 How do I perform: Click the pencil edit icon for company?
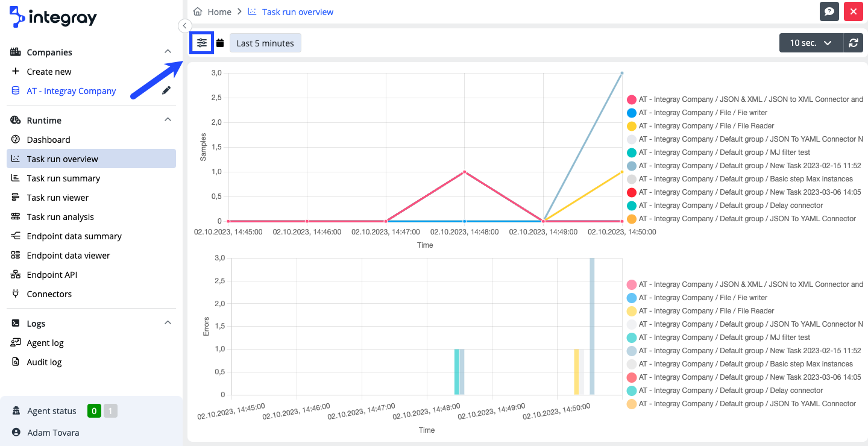(x=166, y=90)
